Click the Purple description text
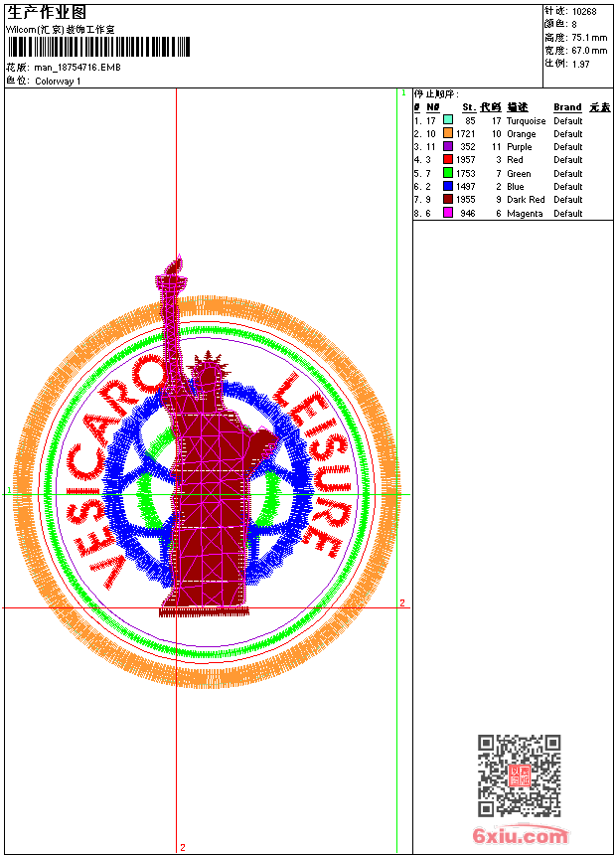The height and width of the screenshot is (855, 616). 519,147
